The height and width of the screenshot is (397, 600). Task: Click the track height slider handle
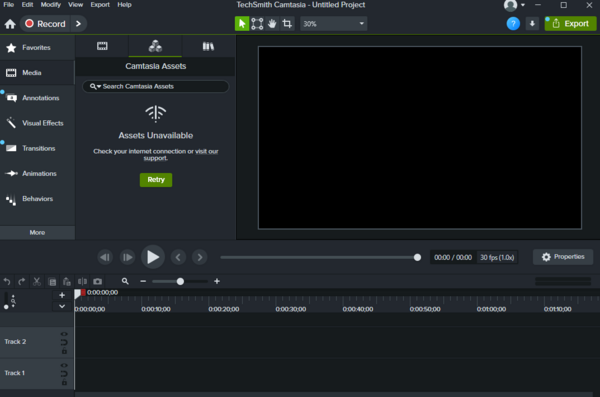pos(6,307)
